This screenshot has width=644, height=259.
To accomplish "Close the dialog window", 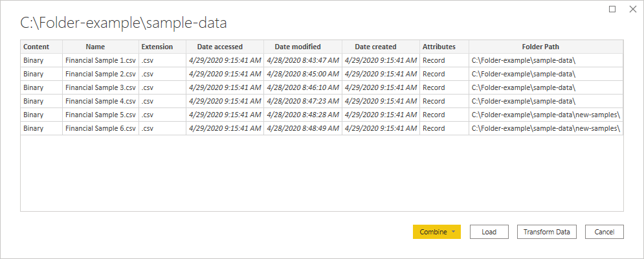I will point(633,9).
